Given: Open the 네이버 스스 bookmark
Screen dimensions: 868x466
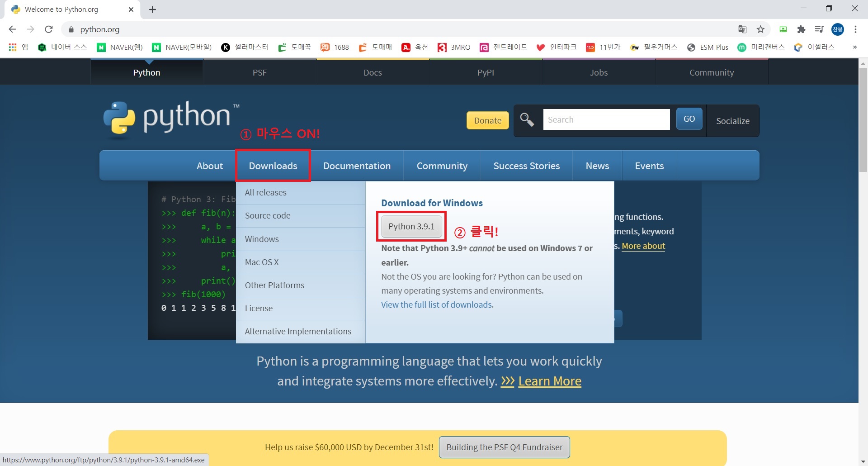Looking at the screenshot, I should 63,47.
